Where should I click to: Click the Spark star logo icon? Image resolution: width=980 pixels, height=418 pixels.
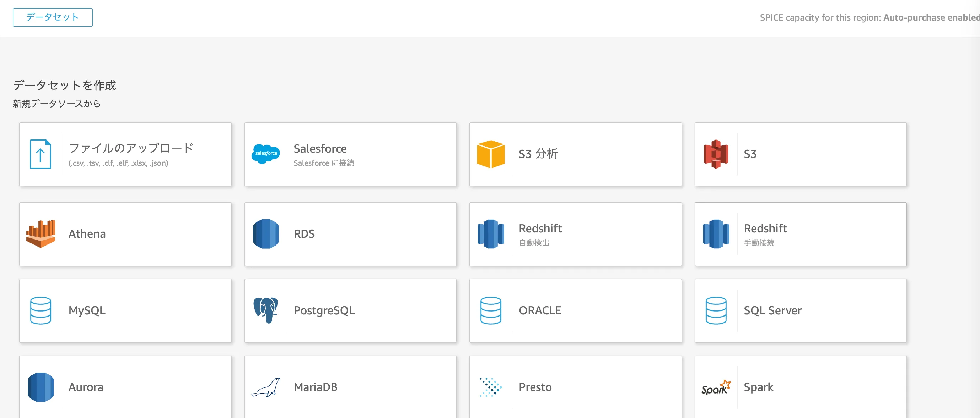coord(716,387)
